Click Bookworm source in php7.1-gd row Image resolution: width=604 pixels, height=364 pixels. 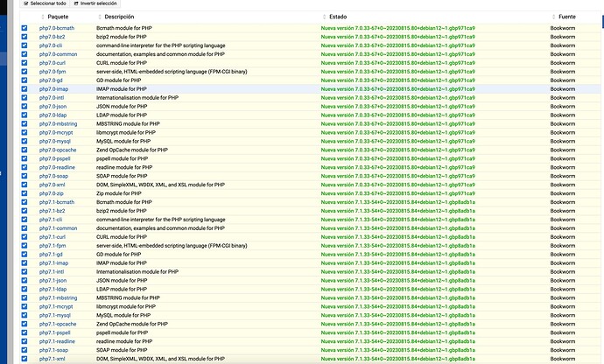562,255
